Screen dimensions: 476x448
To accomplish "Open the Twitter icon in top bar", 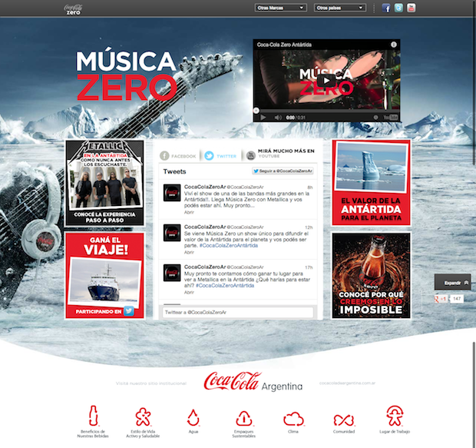I will 398,8.
